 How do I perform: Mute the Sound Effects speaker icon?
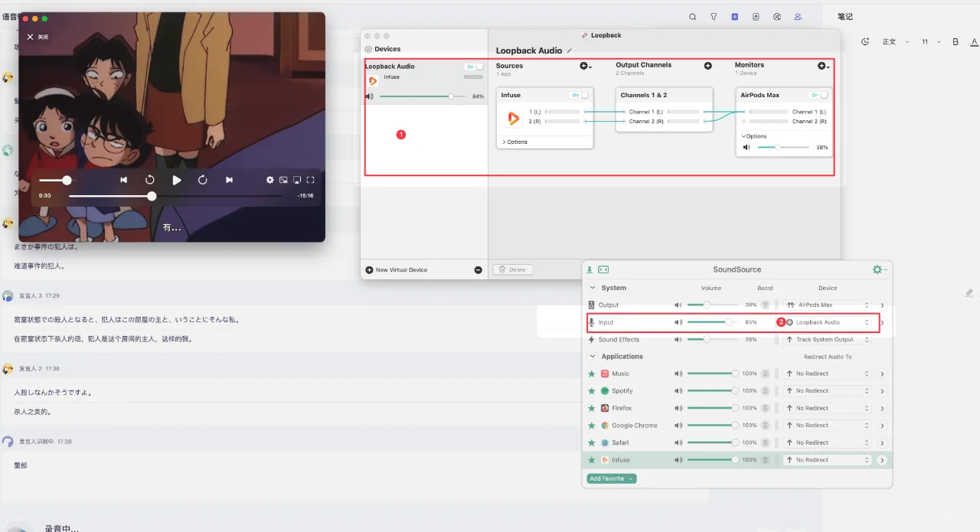point(678,339)
